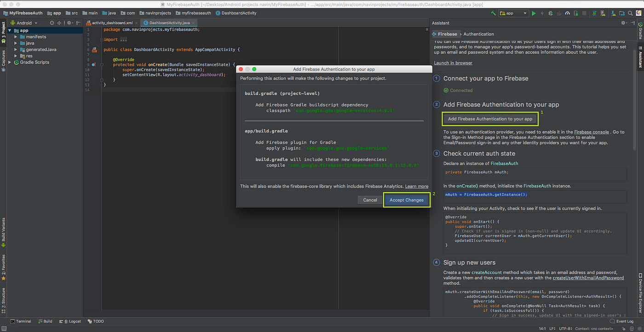
Task: Click the Assistant panel vertical scrollbar
Action: (635, 99)
